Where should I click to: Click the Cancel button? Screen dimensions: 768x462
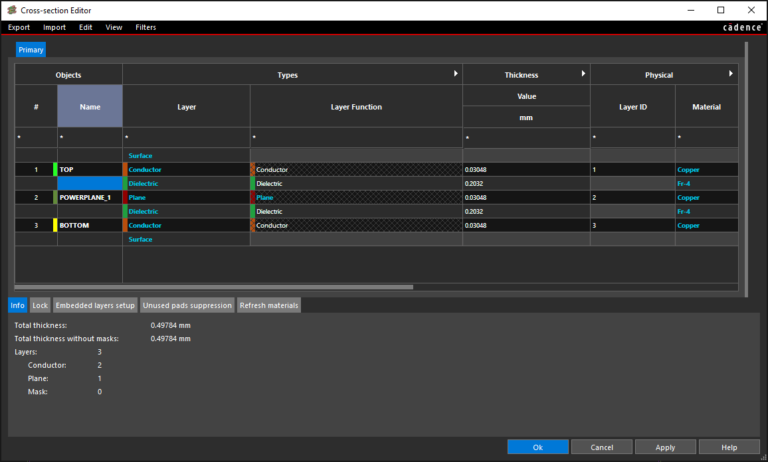(601, 447)
